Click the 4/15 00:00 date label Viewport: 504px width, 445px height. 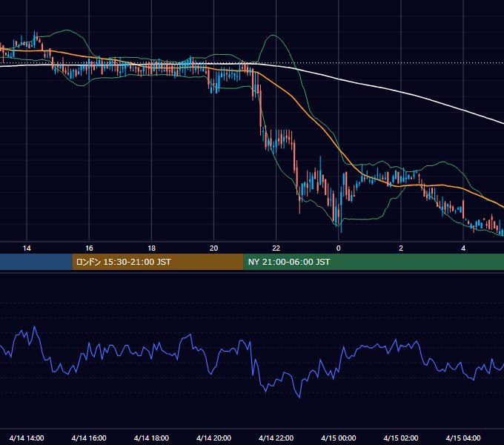point(339,438)
